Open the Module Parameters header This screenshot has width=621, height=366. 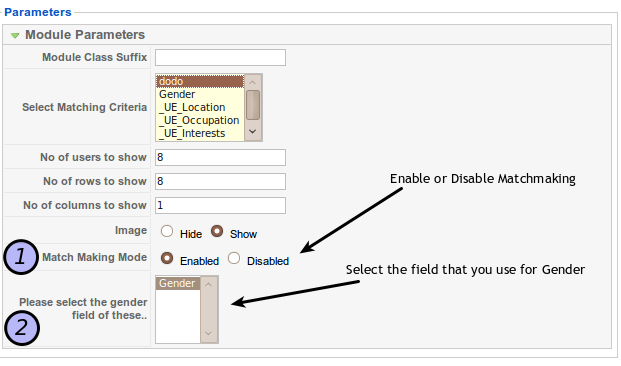[307, 35]
